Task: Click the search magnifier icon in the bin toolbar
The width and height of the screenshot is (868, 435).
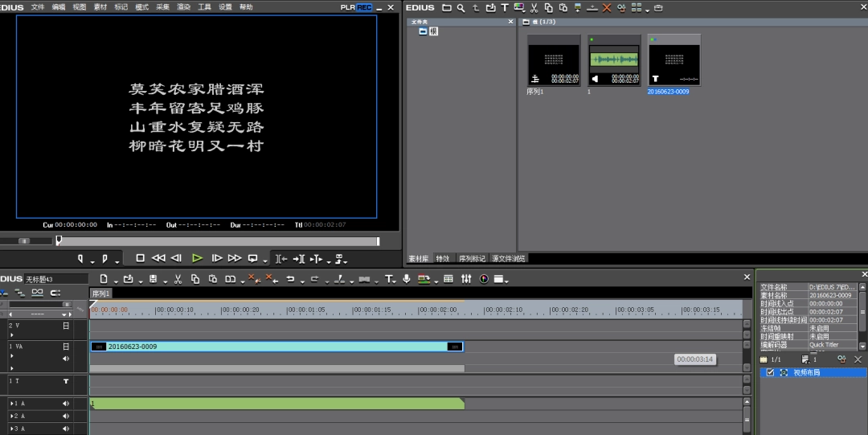Action: 461,7
